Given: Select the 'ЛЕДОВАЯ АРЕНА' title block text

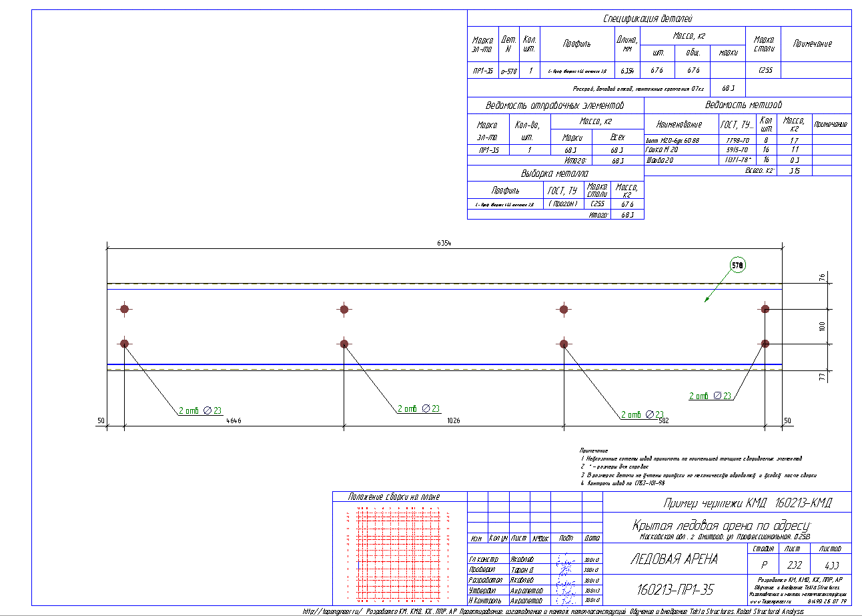Looking at the screenshot, I should point(674,559).
